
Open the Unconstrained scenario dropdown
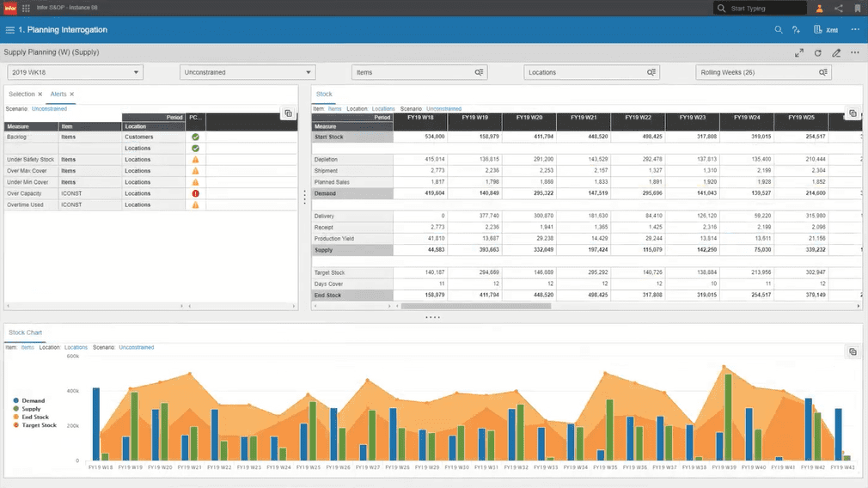pyautogui.click(x=248, y=72)
